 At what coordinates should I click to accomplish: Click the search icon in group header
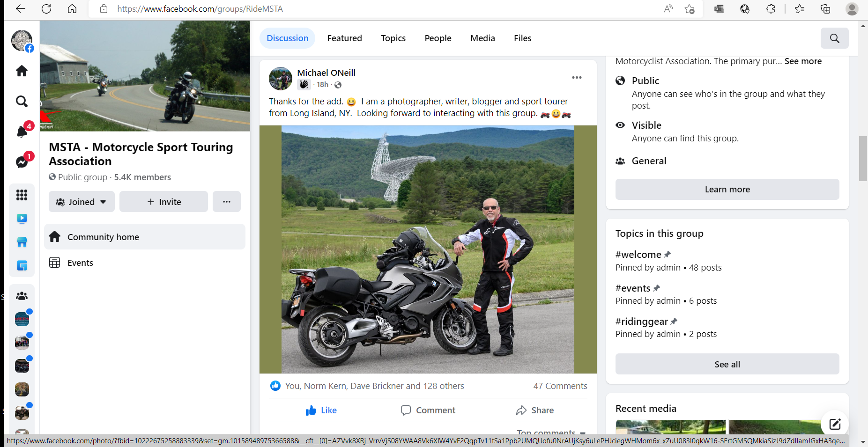pyautogui.click(x=834, y=38)
